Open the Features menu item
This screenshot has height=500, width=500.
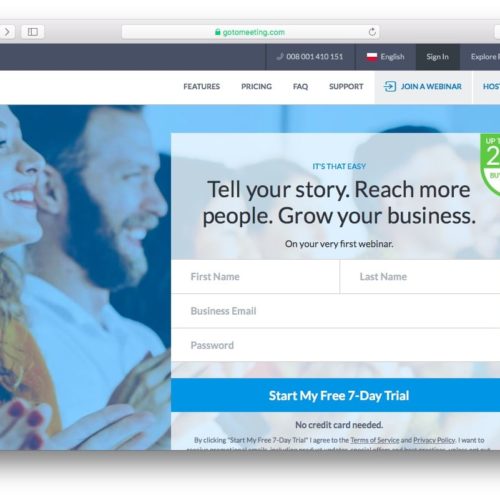[201, 87]
